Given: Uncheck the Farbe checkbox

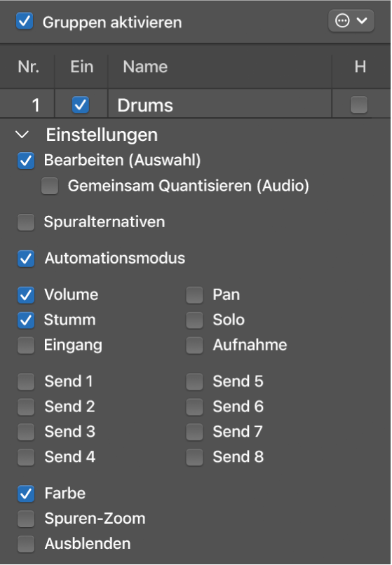Looking at the screenshot, I should point(26,493).
